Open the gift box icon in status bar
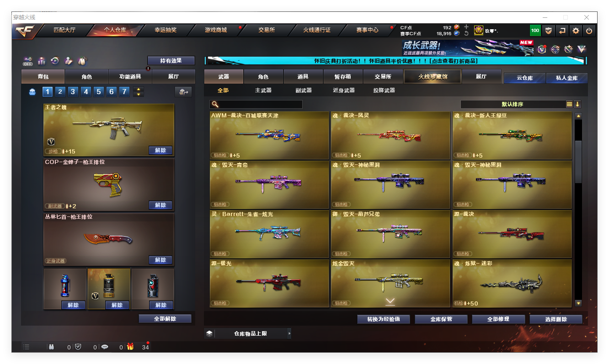The width and height of the screenshot is (609, 364). tap(130, 347)
